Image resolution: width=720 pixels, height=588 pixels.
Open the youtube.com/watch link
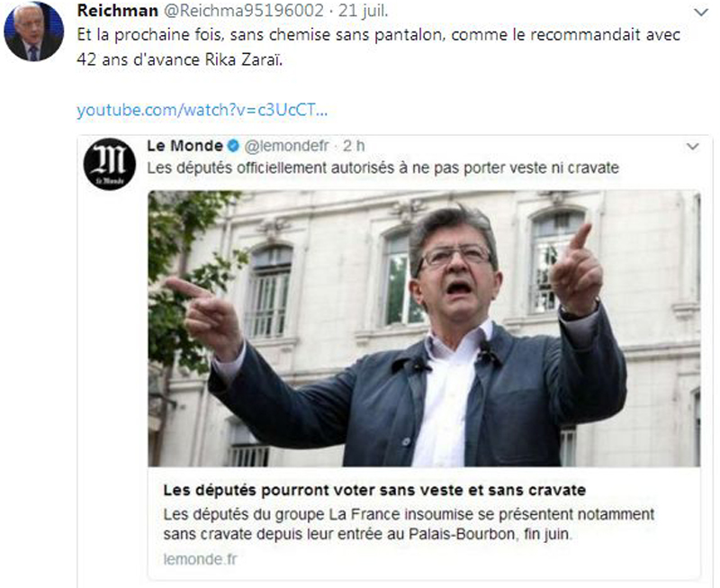(x=202, y=110)
